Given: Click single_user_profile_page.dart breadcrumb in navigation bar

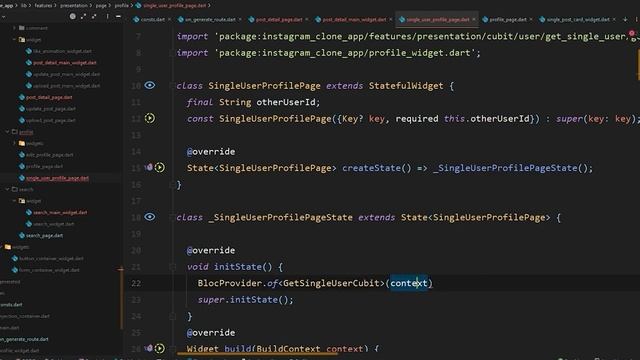Looking at the screenshot, I should tap(174, 5).
